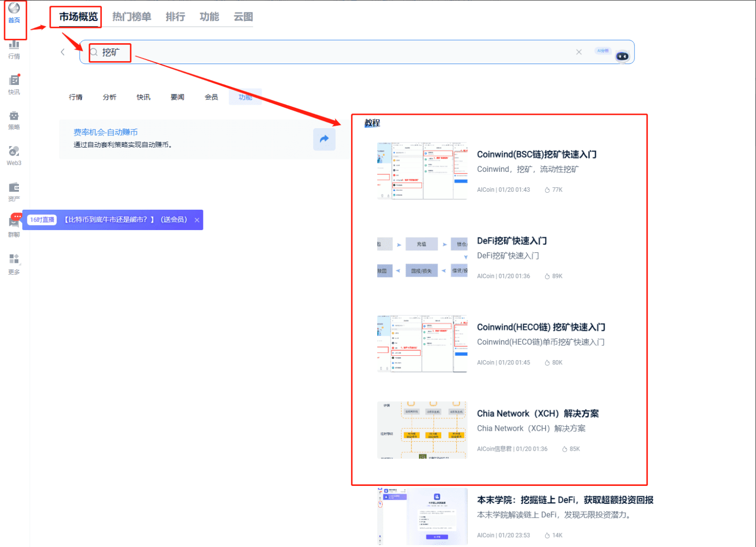Screen dimensions: 756x547
Task: Click the text AICoin | 01/20 01:45
Action: tap(503, 363)
